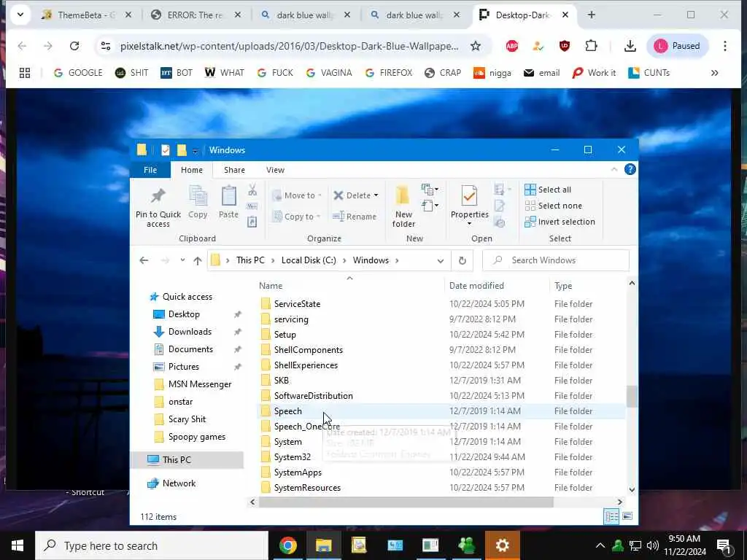Open the File menu tab

(x=150, y=170)
